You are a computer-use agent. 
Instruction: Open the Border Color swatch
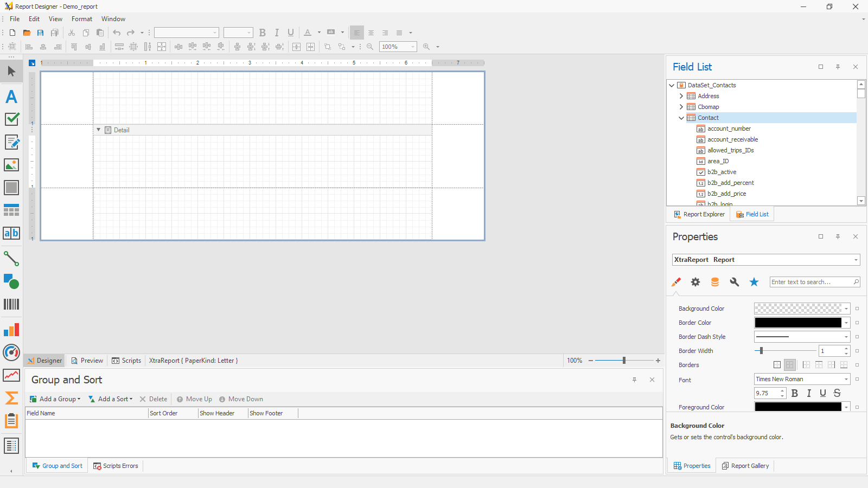point(798,323)
